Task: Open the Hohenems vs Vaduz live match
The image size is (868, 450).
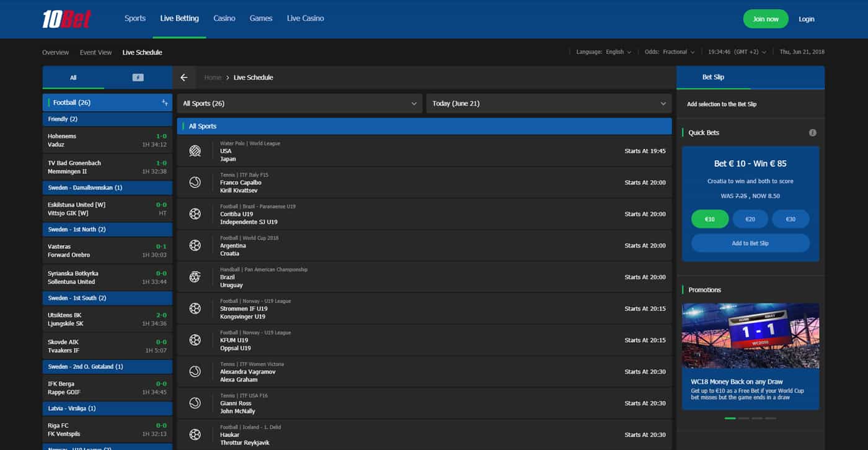Action: coord(107,140)
